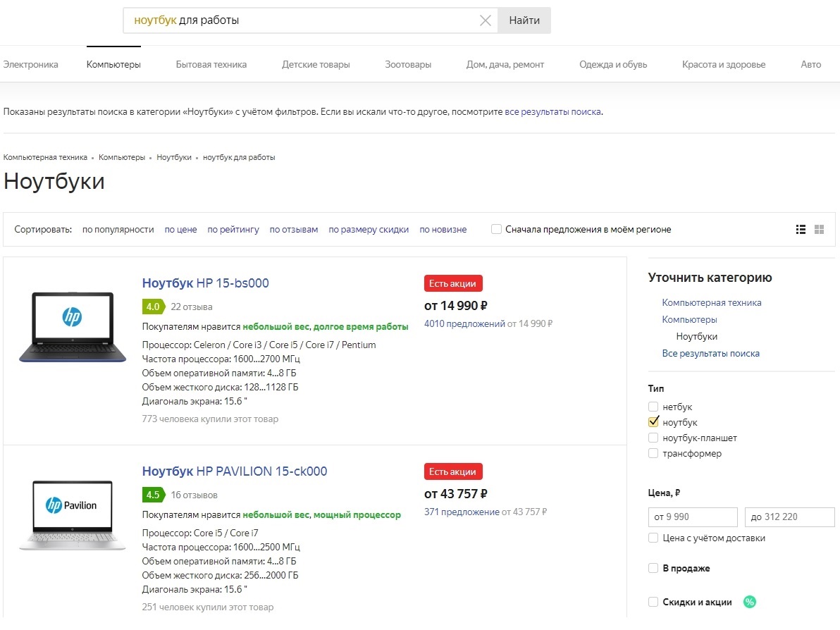This screenshot has height=630, width=840.
Task: Open '22 отзыва' reviews link
Action: click(191, 307)
